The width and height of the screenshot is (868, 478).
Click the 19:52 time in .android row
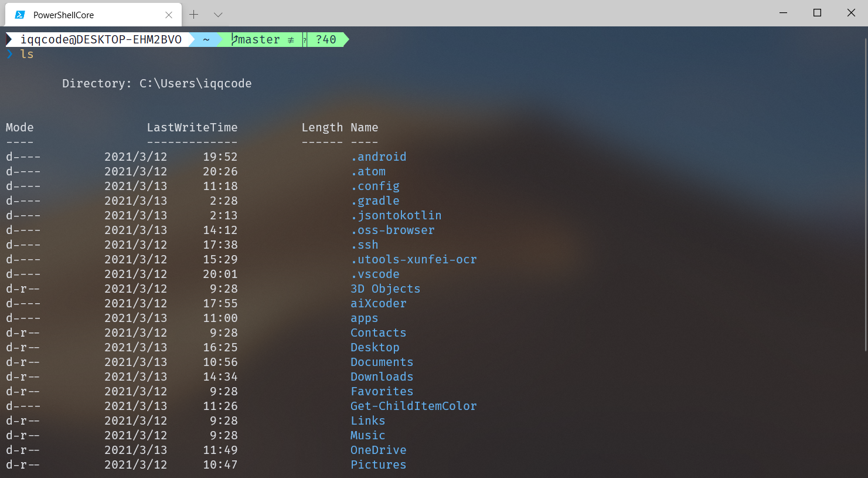point(220,157)
